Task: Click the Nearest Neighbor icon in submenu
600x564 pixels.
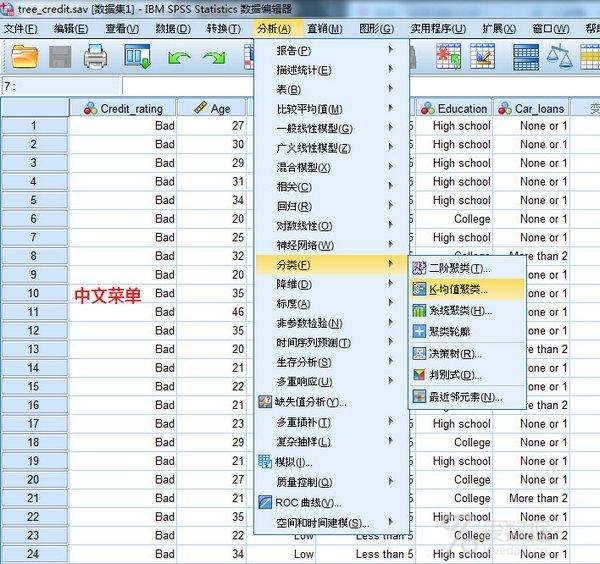Action: (419, 396)
